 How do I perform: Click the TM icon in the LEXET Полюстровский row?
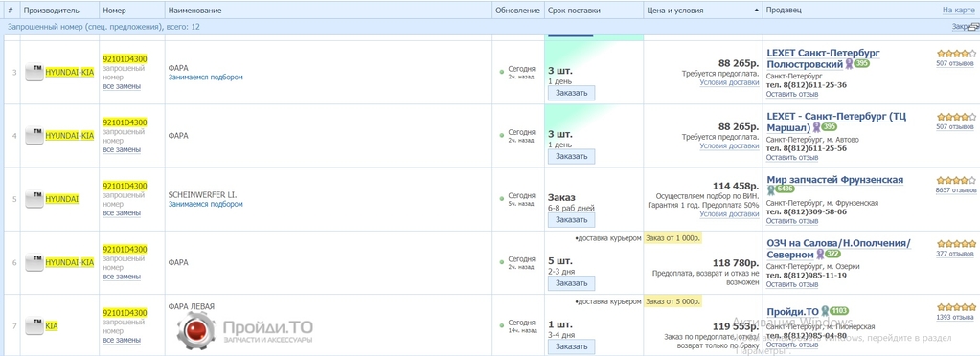(x=34, y=73)
